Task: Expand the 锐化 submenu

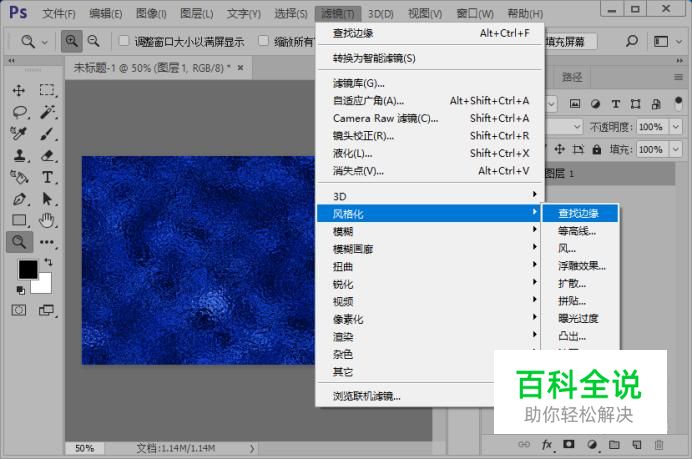Action: pos(429,284)
